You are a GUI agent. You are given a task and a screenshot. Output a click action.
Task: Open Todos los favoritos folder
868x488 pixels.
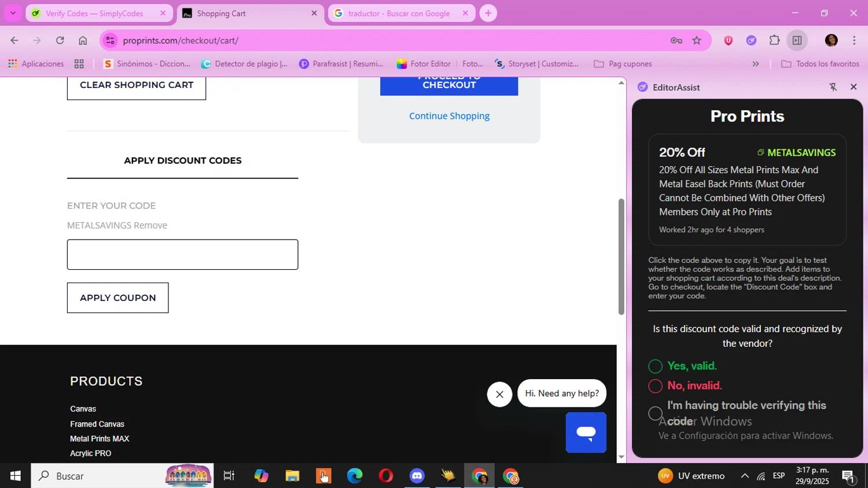coord(820,64)
